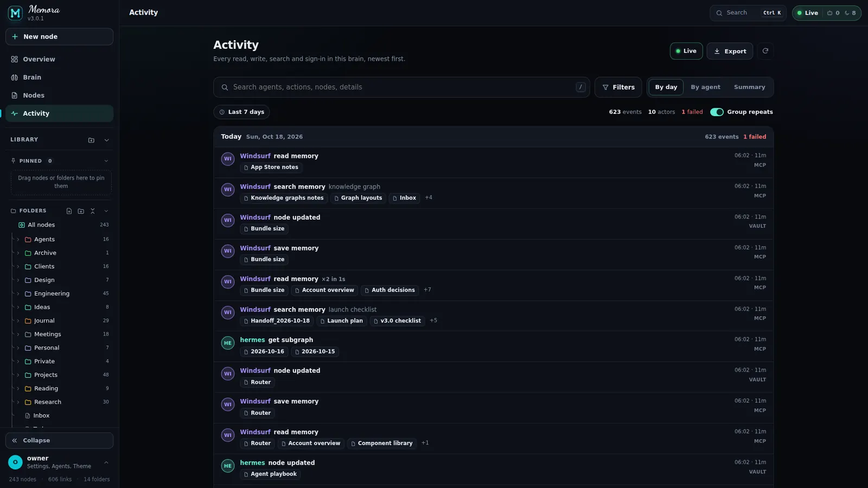868x488 pixels.
Task: Select the By day view
Action: click(666, 87)
